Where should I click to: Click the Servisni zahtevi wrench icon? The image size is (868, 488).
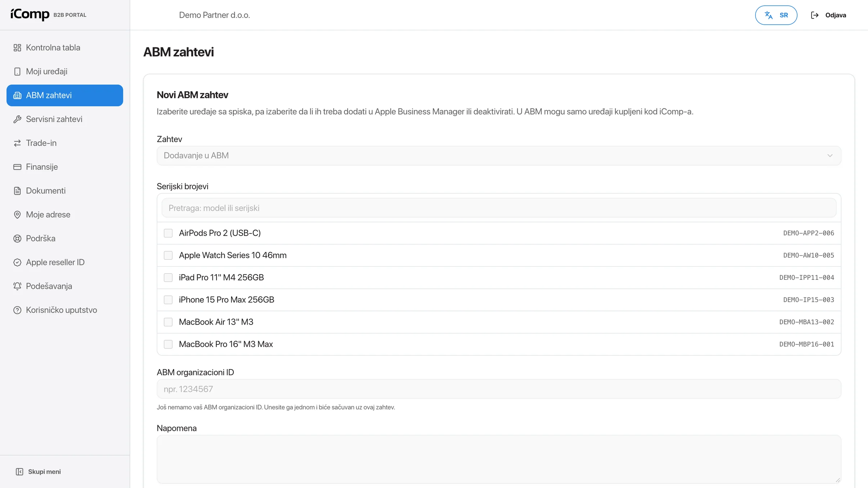[17, 119]
